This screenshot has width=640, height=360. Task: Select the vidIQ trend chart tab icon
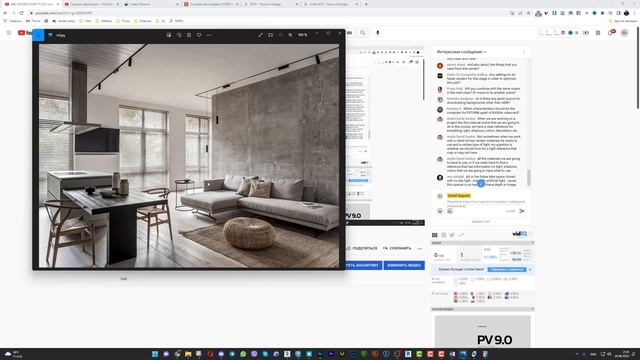pos(461,235)
